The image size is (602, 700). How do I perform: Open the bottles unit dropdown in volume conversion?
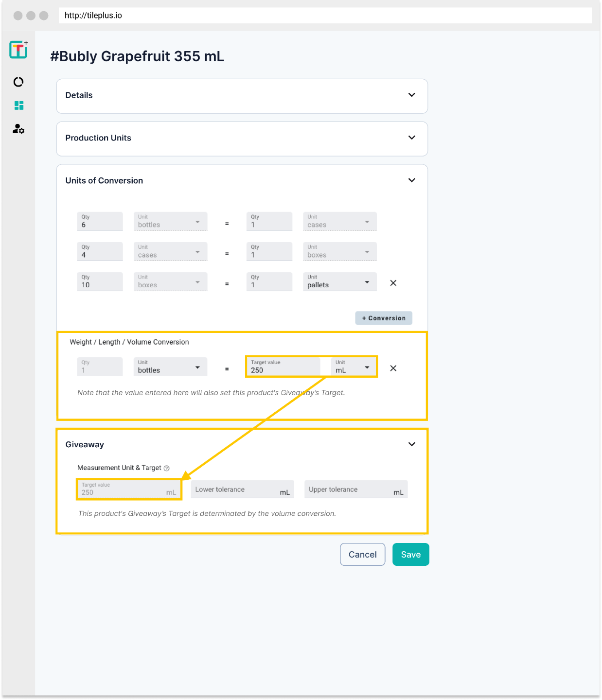coord(171,367)
